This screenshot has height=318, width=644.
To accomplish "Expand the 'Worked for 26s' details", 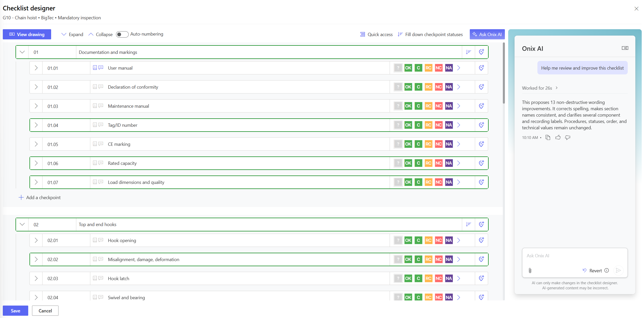I will (540, 88).
